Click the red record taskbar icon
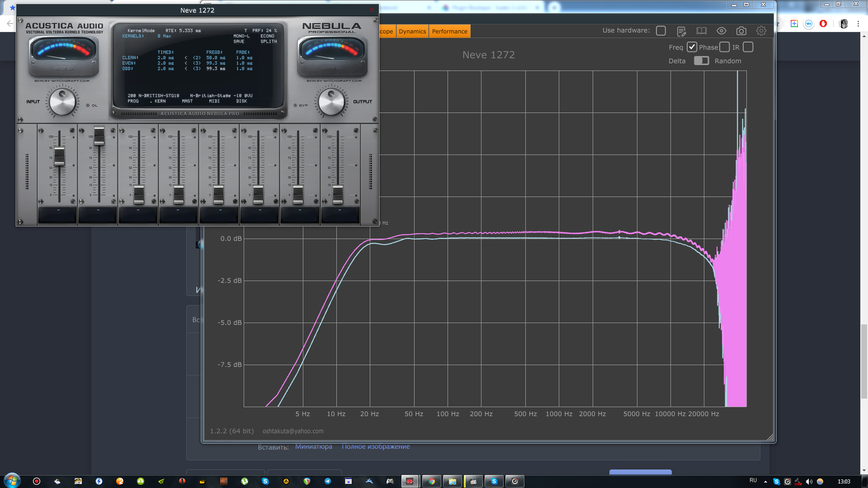The height and width of the screenshot is (488, 868). click(37, 481)
